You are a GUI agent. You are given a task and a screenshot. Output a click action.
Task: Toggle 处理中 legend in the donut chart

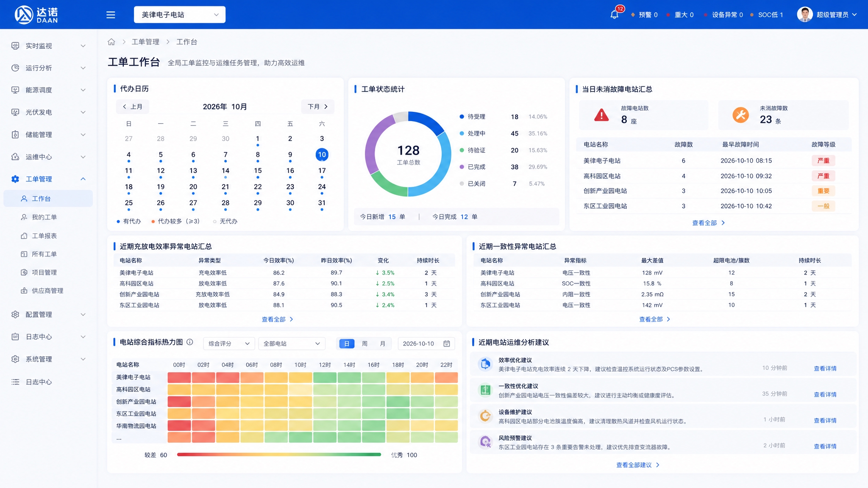(473, 133)
